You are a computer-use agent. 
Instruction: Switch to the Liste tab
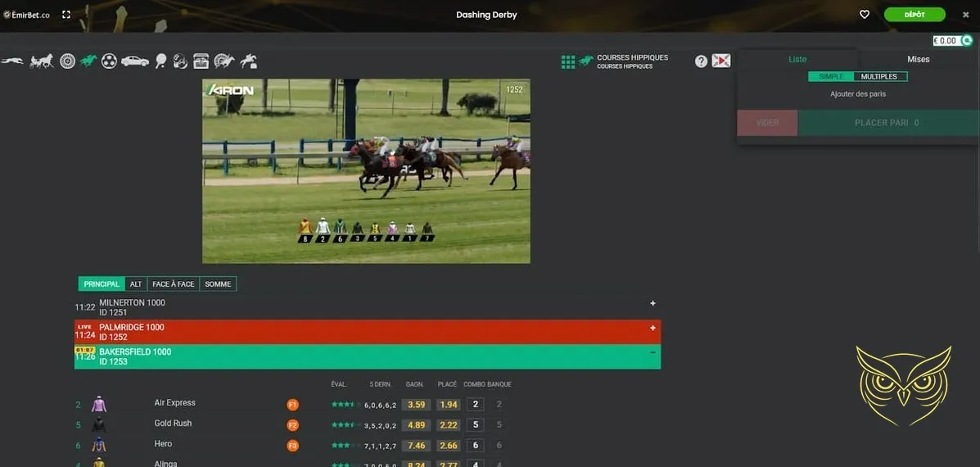tap(797, 59)
